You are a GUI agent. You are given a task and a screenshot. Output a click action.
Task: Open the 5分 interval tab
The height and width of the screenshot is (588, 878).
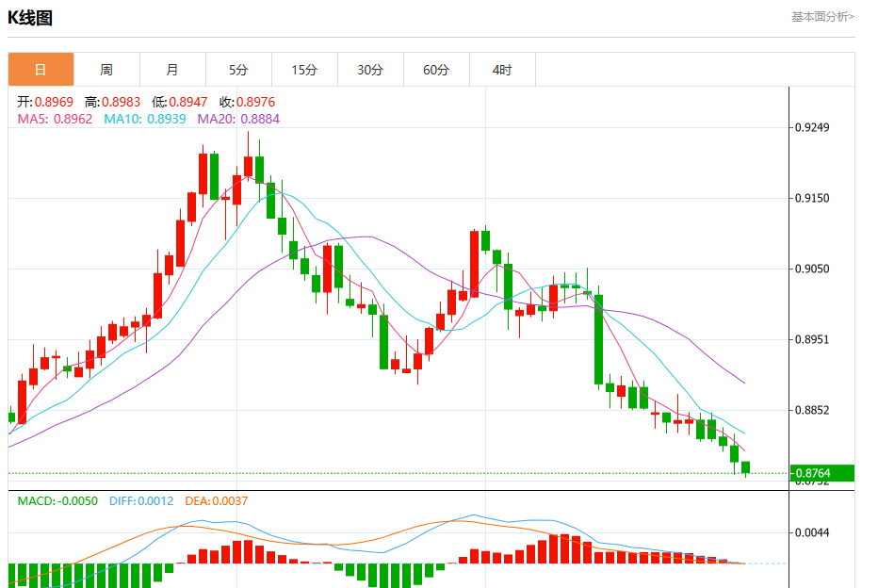click(x=239, y=70)
